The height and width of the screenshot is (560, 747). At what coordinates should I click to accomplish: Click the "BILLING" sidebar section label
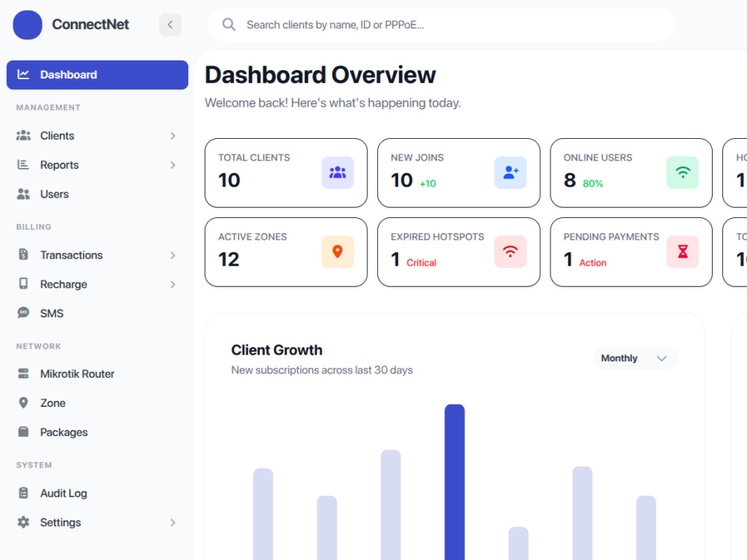click(34, 227)
